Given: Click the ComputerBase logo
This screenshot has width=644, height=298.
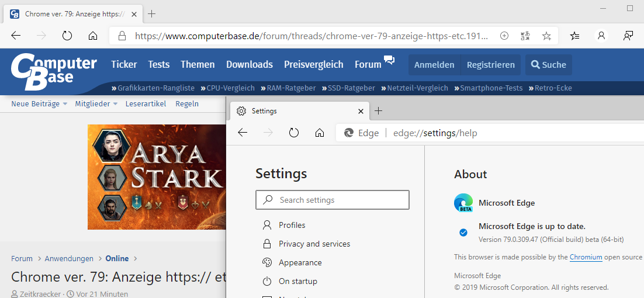Looking at the screenshot, I should (x=53, y=72).
